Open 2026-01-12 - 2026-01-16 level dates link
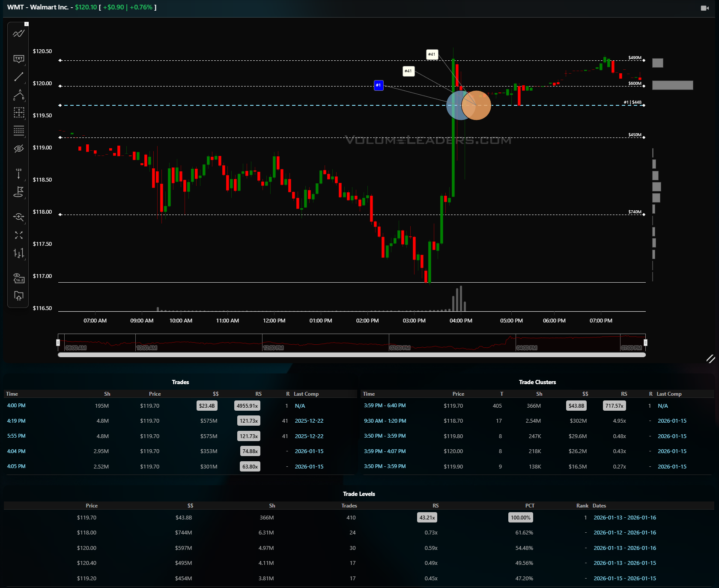 [625, 533]
